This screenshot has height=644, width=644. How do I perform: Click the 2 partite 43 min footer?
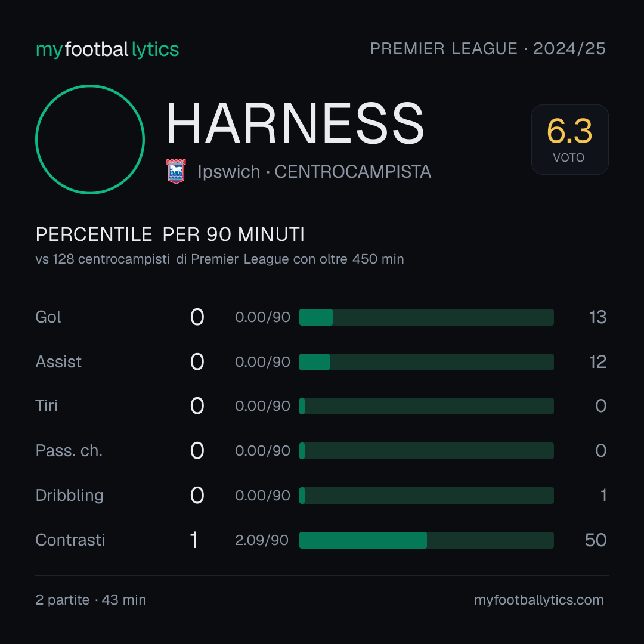click(91, 600)
